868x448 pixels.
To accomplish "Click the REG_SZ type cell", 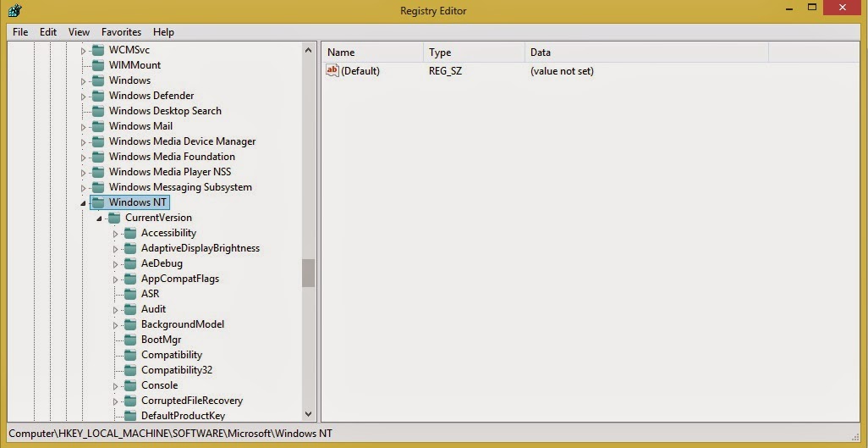I will pos(445,71).
